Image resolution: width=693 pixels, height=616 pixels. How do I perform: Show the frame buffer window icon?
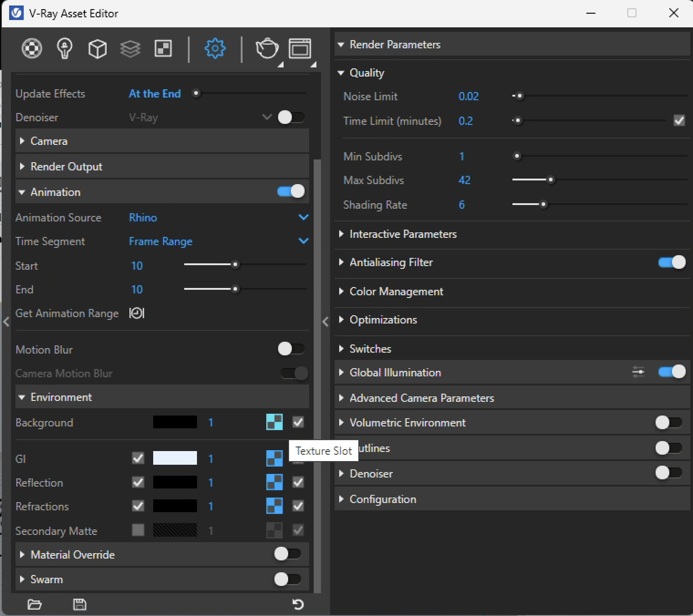pyautogui.click(x=300, y=48)
